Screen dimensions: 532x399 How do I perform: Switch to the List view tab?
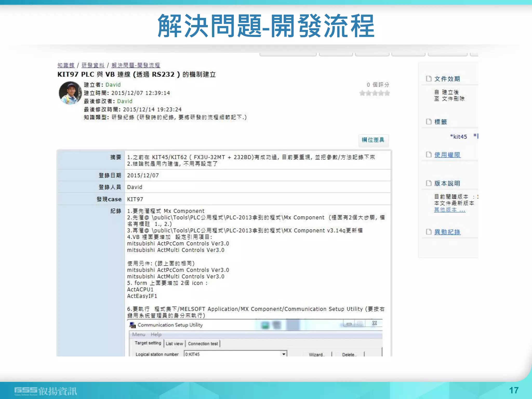click(x=174, y=344)
